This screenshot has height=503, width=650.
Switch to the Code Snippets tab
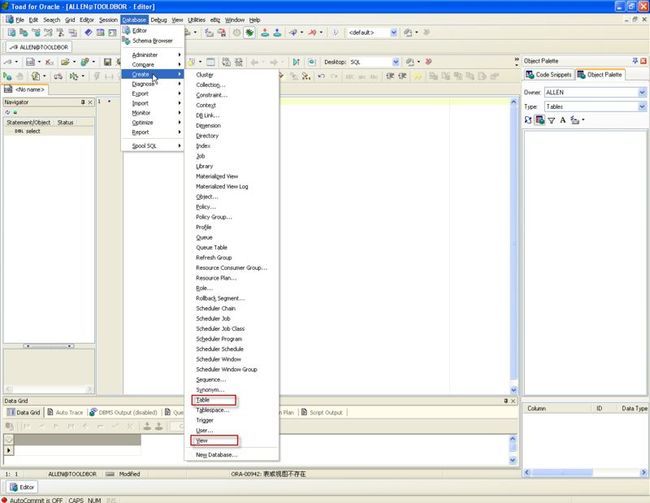pos(549,75)
